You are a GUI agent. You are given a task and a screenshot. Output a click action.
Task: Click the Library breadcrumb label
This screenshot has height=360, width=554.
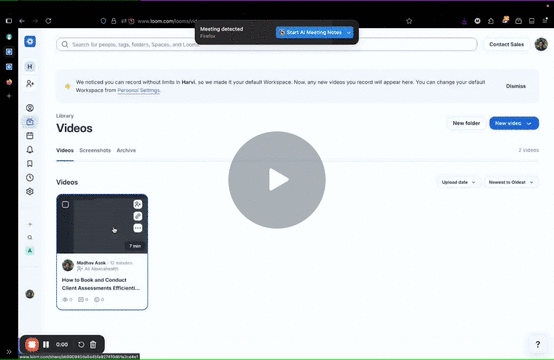click(x=65, y=116)
